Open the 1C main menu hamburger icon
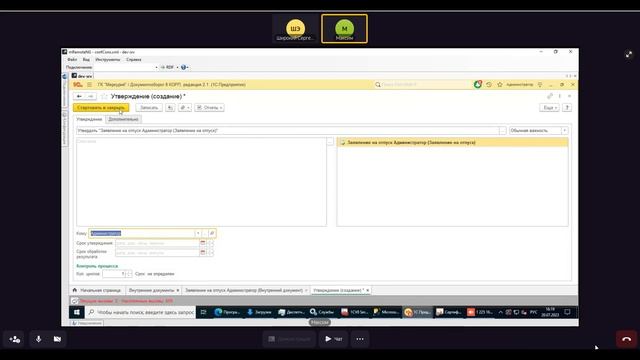Viewport: 640px width, 360px height. [89, 84]
